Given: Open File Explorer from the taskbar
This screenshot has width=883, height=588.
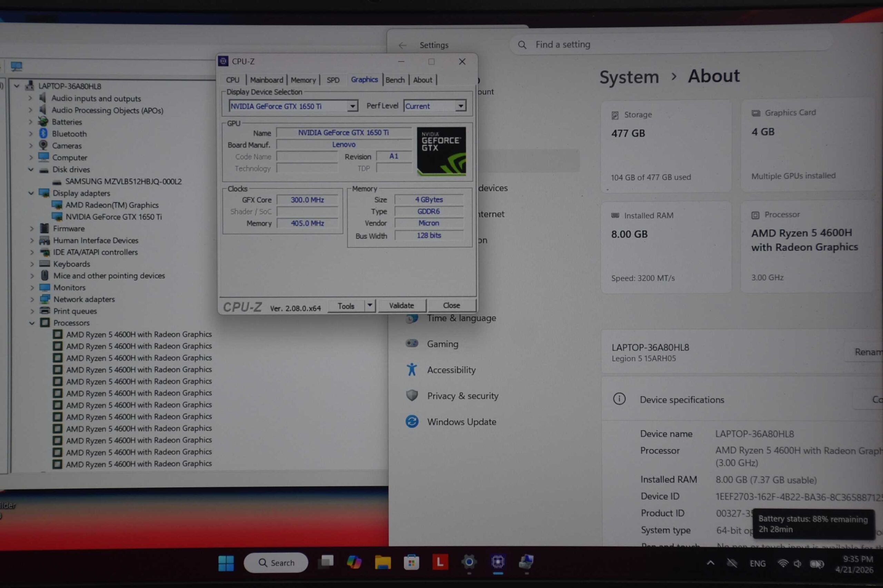Looking at the screenshot, I should 383,562.
